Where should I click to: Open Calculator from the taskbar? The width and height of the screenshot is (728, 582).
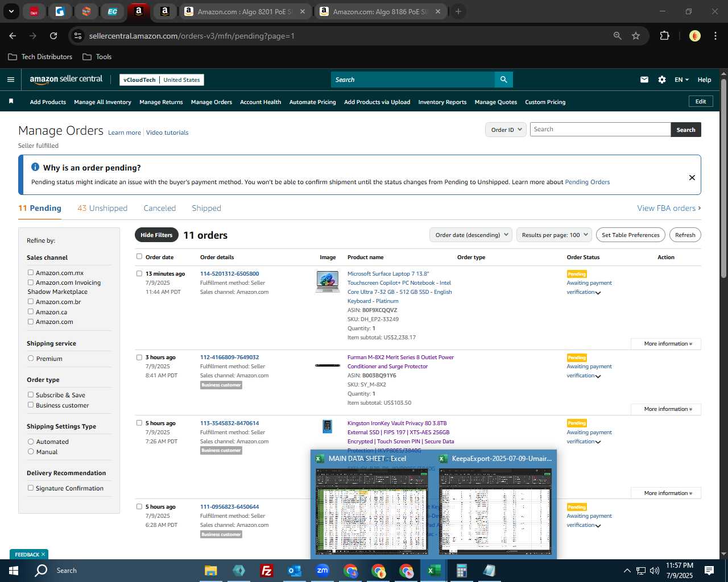461,571
